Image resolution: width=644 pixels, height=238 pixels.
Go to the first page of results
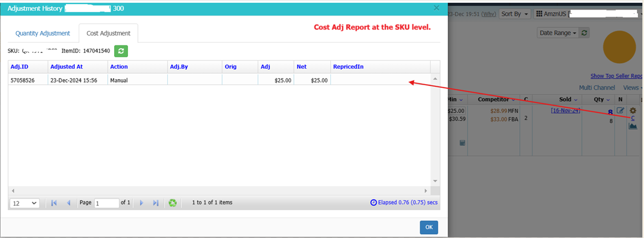pyautogui.click(x=54, y=203)
